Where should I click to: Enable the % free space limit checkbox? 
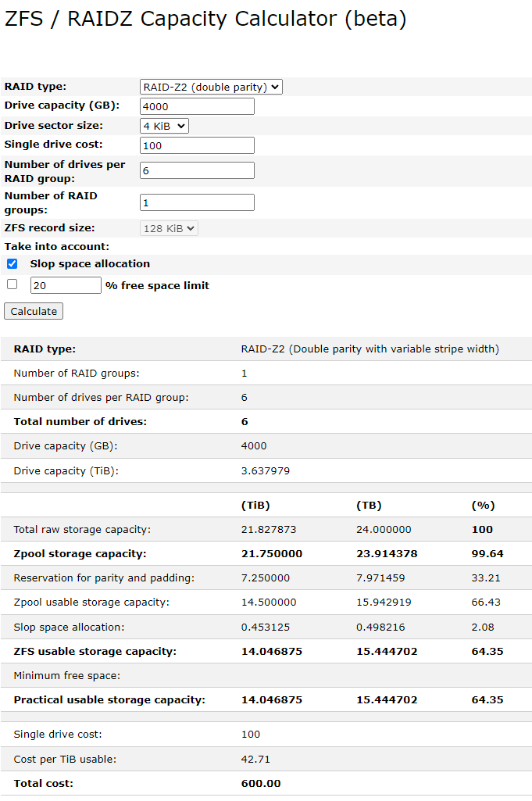pyautogui.click(x=12, y=284)
